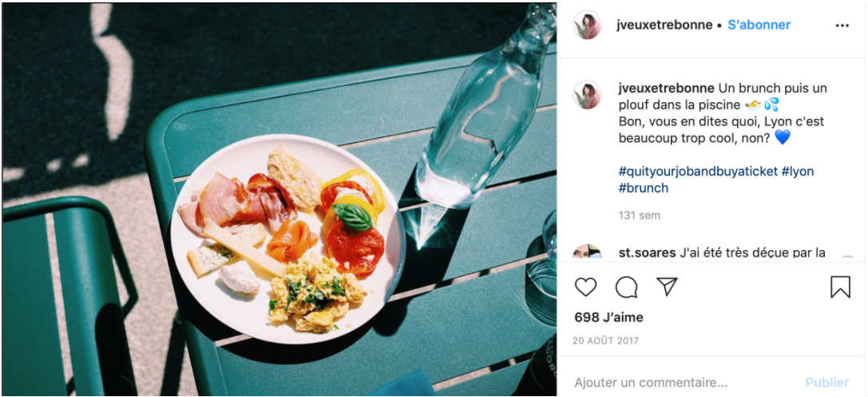The image size is (868, 397).
Task: Visit the st.soares commenter profile name
Action: pyautogui.click(x=647, y=253)
